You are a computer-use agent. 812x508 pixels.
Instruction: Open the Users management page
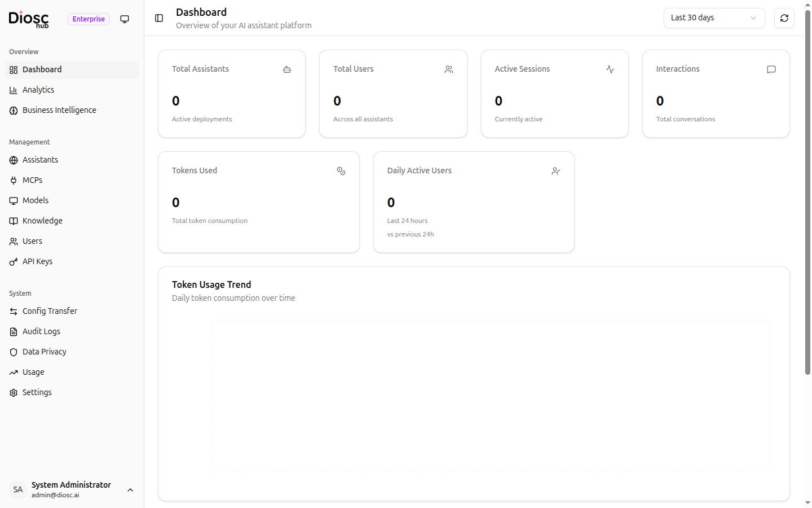tap(72, 241)
